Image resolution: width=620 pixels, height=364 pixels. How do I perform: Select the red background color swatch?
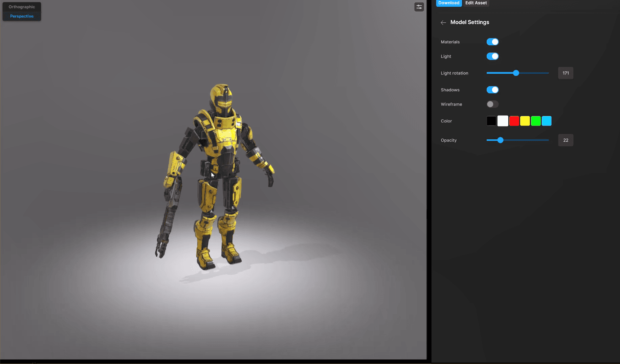pyautogui.click(x=514, y=121)
